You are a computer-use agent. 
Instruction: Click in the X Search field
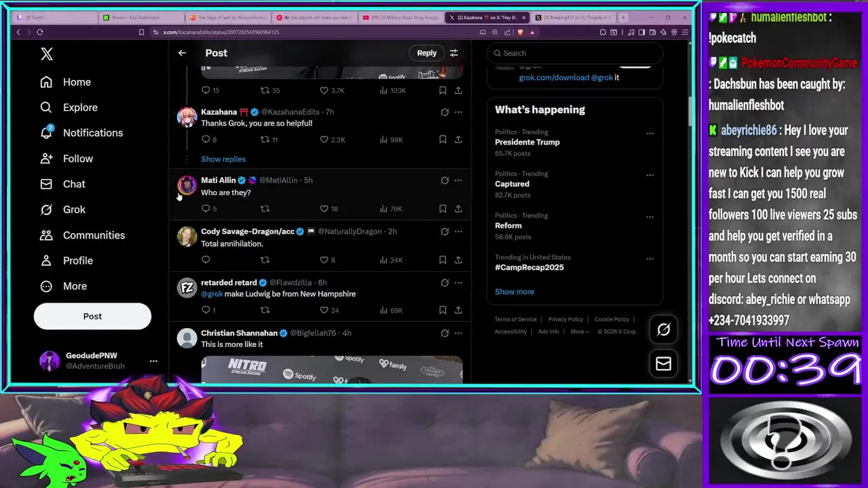pos(575,53)
